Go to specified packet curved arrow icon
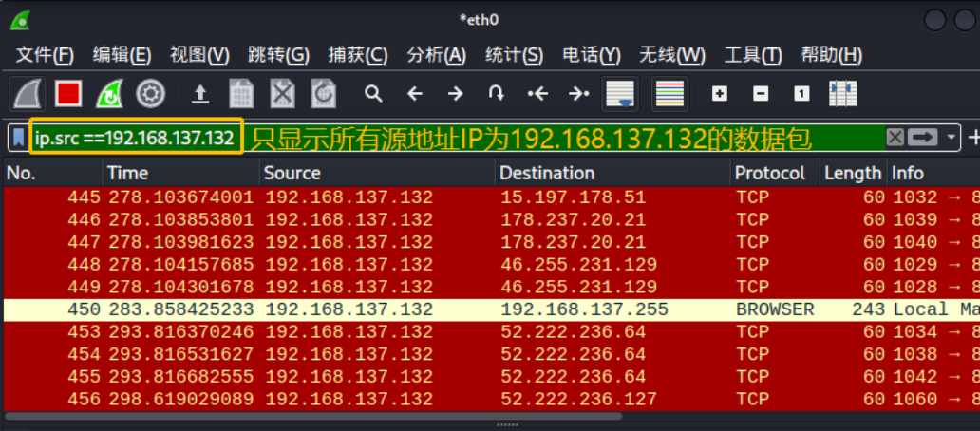Image resolution: width=980 pixels, height=431 pixels. pyautogui.click(x=497, y=94)
